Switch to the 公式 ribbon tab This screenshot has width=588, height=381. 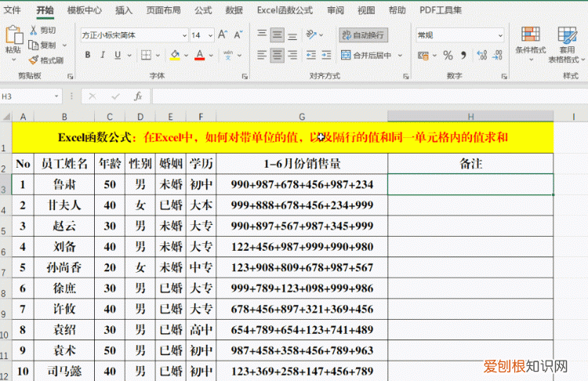point(203,10)
